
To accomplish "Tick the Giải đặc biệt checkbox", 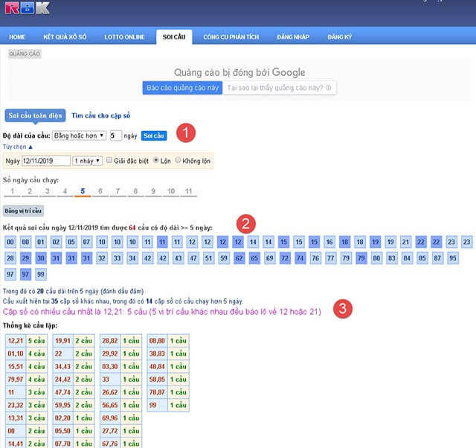I will [x=109, y=161].
